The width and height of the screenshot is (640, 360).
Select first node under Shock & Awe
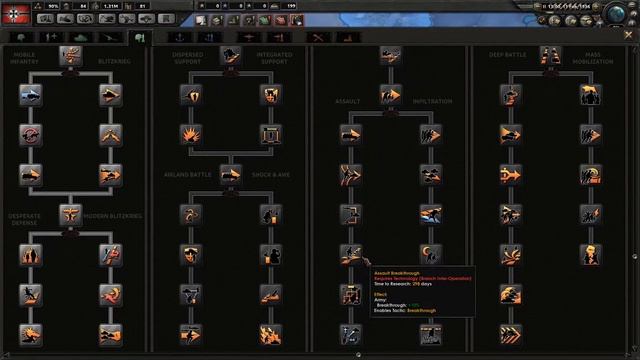(x=271, y=215)
